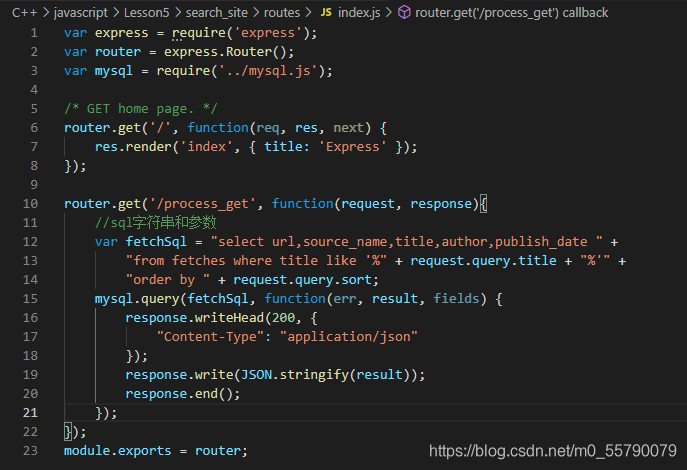Open the search_site breadcrumb folder

pos(216,13)
